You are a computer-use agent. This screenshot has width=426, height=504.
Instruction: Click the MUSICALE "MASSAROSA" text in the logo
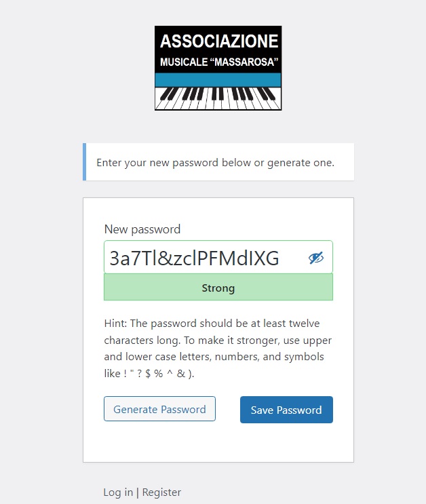coord(218,62)
